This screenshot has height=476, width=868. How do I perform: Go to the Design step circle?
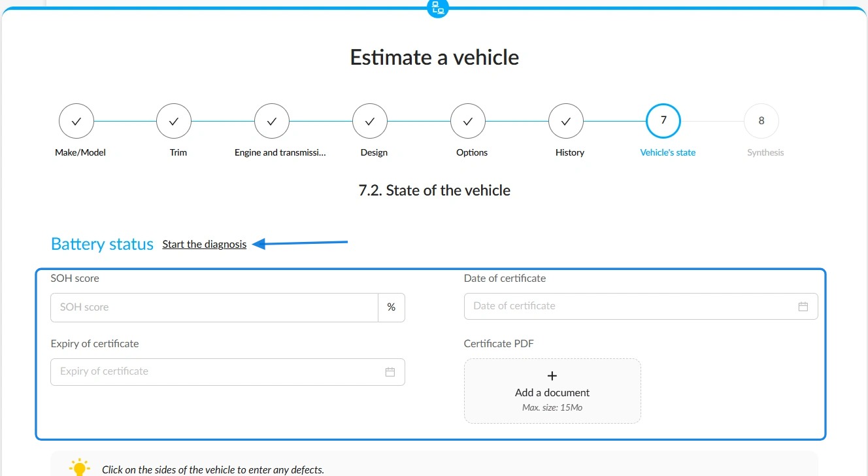coord(370,121)
